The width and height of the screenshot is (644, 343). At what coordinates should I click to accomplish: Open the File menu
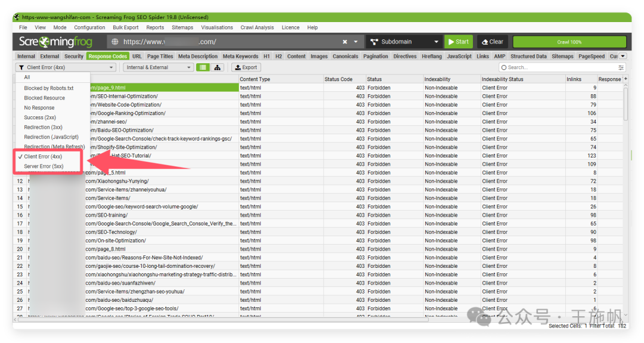[23, 27]
